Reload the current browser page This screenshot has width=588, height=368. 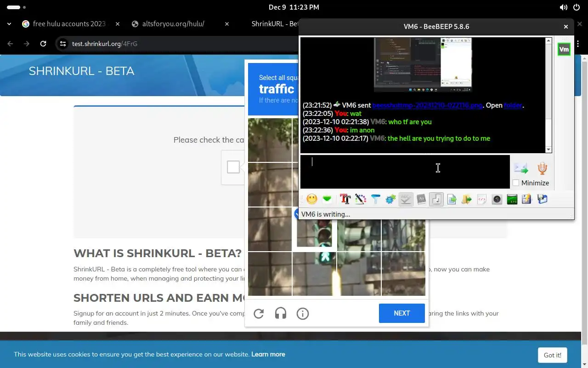pyautogui.click(x=43, y=44)
